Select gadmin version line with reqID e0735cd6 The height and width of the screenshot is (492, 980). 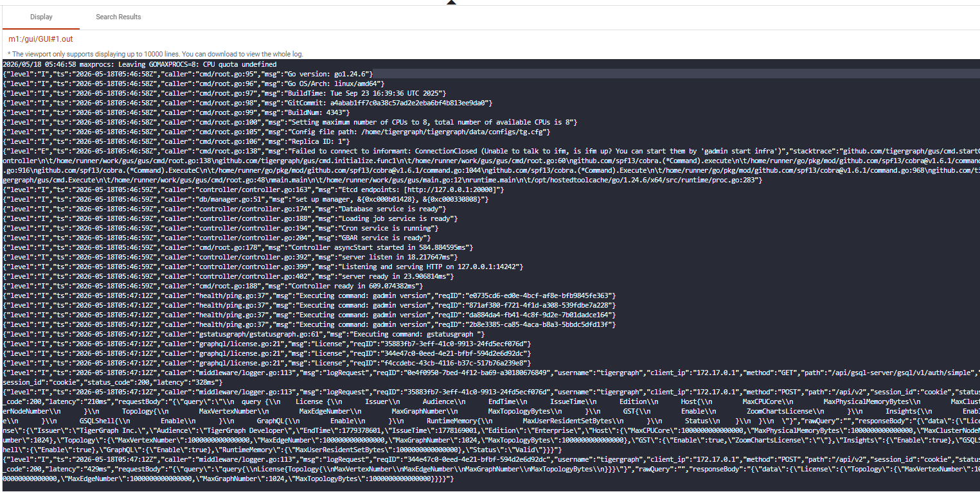coord(309,295)
